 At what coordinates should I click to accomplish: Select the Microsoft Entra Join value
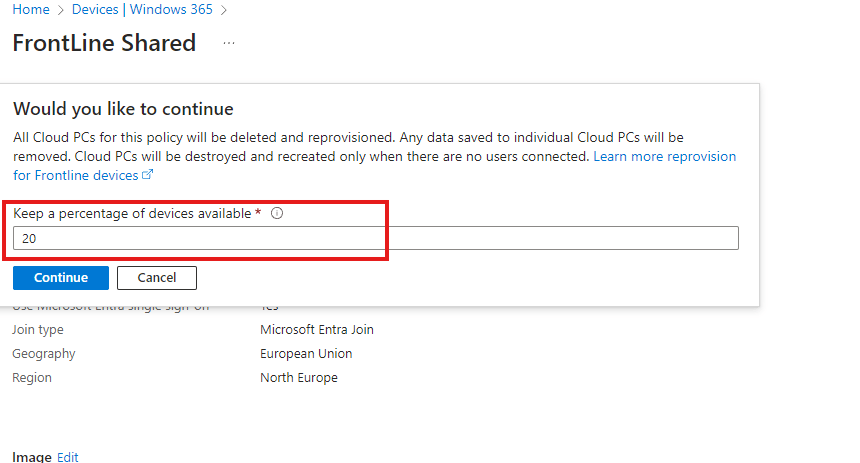(x=317, y=329)
